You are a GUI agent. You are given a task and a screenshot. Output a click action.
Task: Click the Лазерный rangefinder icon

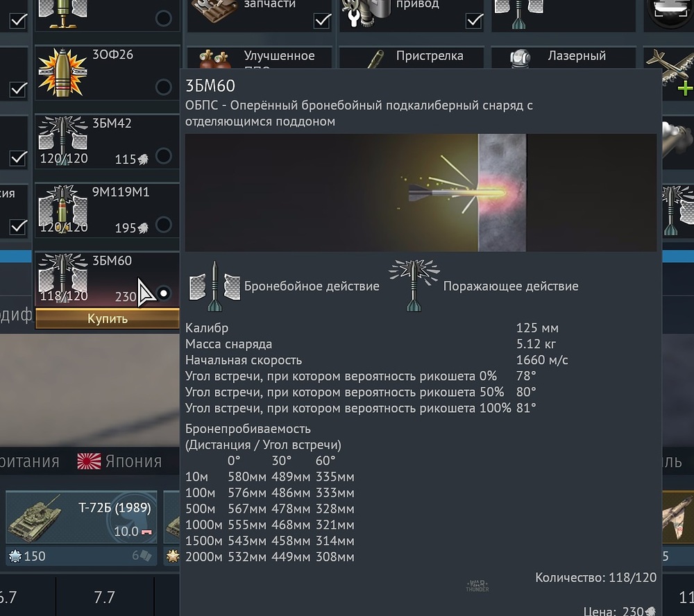point(520,59)
